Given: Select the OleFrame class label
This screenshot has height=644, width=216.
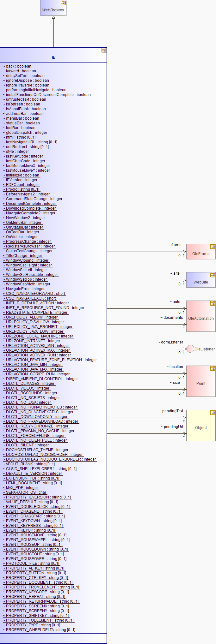Looking at the screenshot, I should (201, 254).
